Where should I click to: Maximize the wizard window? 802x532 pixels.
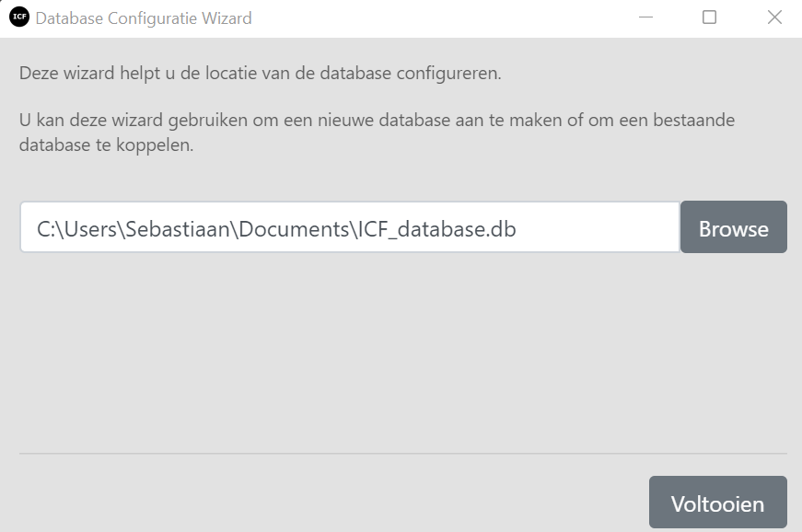[x=709, y=17]
